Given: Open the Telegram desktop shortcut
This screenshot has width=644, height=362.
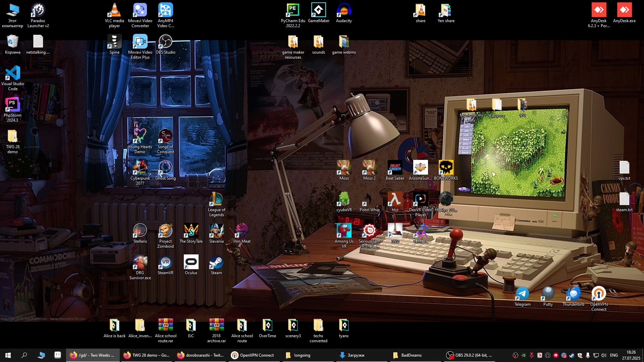Looking at the screenshot, I should (x=522, y=294).
